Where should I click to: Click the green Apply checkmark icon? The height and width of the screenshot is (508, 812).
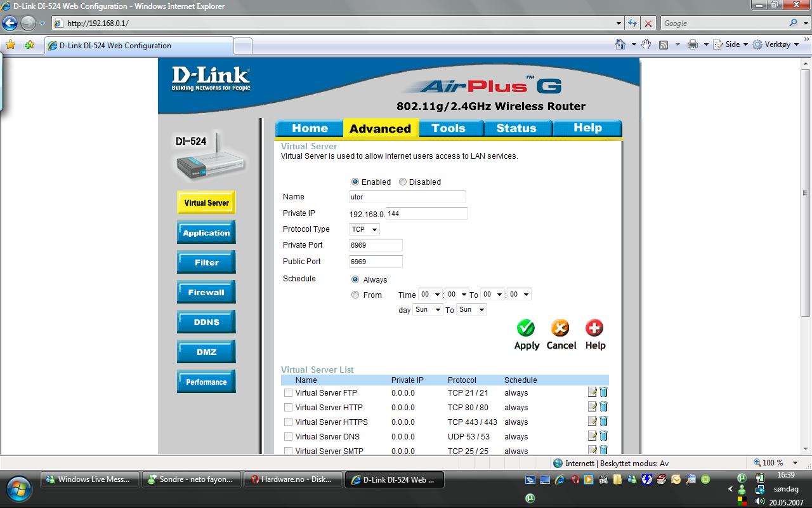525,328
